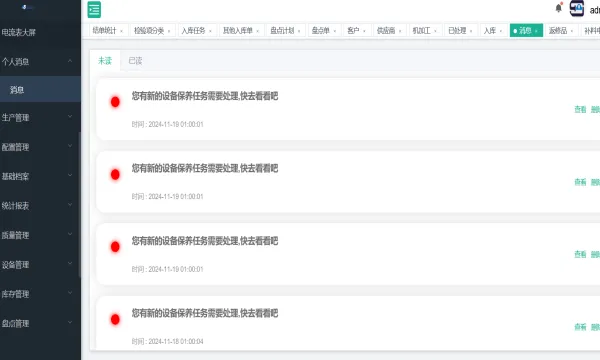600x360 pixels.
Task: Click the red dot of the first message
Action: [x=115, y=102]
